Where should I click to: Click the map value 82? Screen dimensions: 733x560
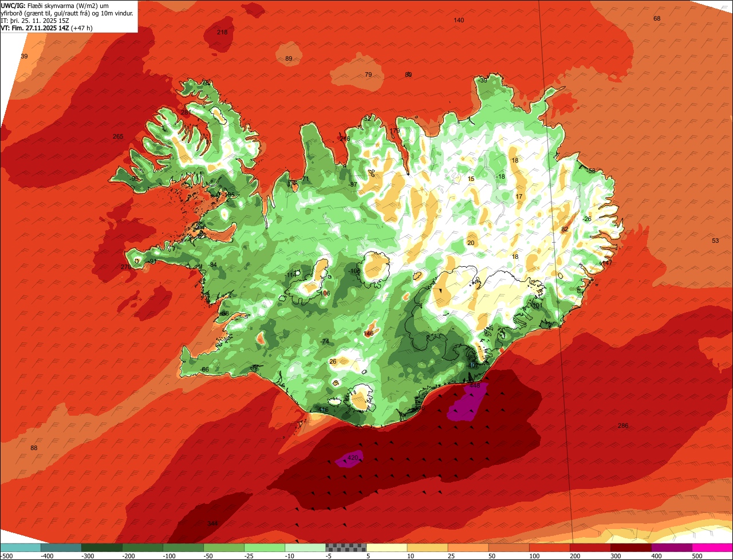(x=565, y=229)
